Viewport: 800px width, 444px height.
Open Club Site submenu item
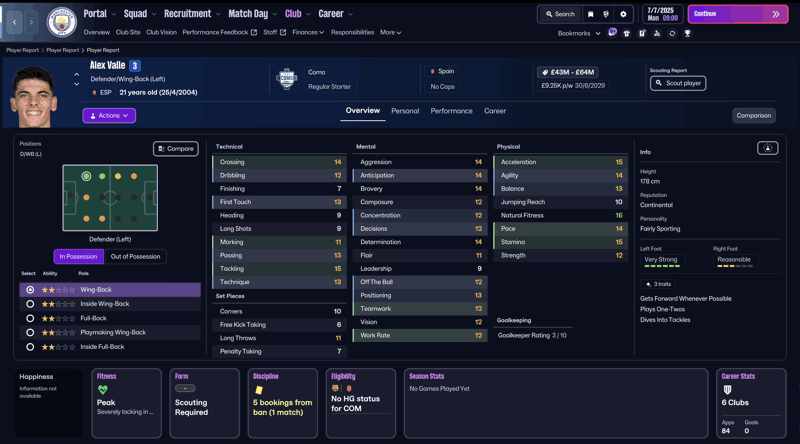[128, 32]
